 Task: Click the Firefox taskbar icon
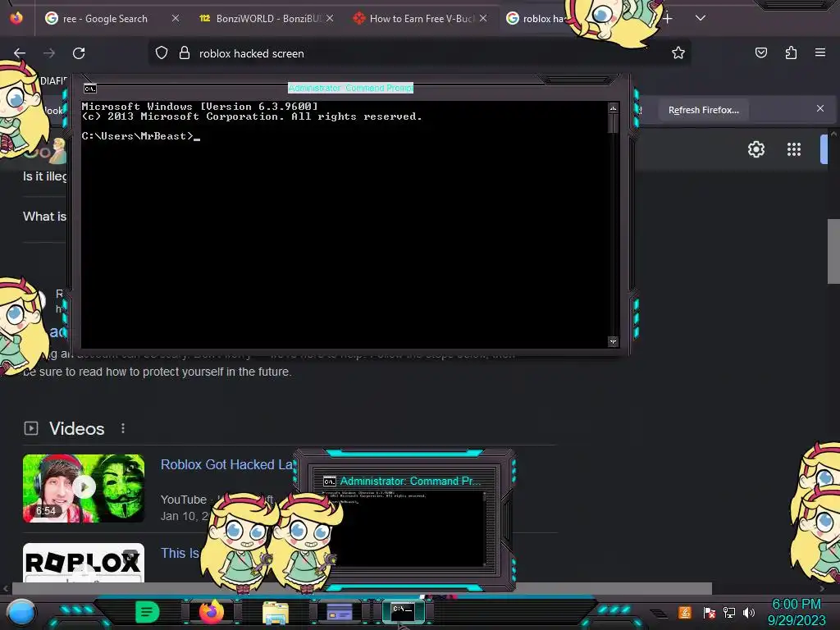[211, 612]
